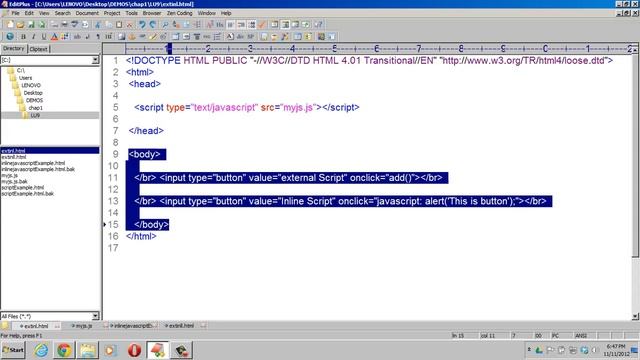
Task: Insert heading with the H icon
Action: pyautogui.click(x=109, y=36)
